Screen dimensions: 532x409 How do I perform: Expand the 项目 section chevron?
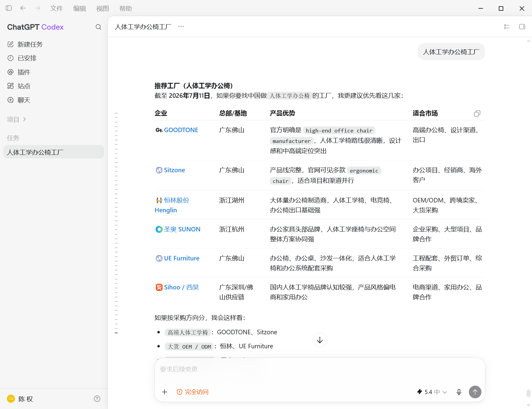coord(25,119)
